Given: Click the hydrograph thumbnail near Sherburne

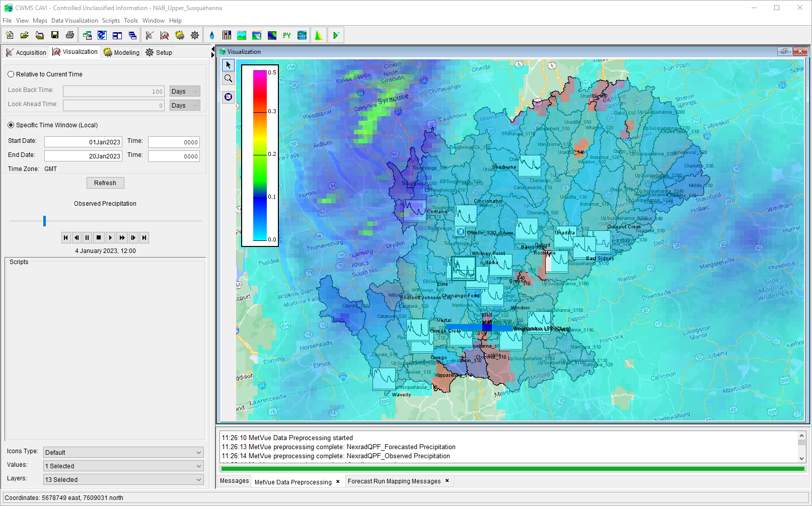Looking at the screenshot, I should (530, 165).
